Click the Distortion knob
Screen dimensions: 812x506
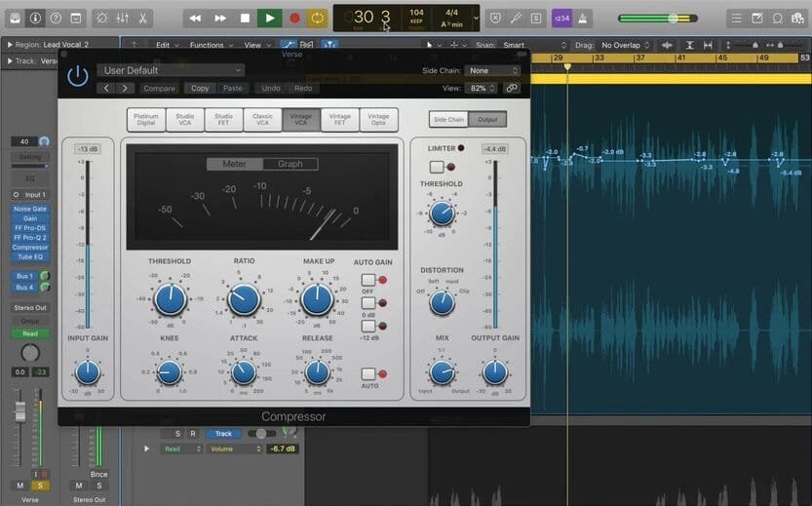[442, 303]
